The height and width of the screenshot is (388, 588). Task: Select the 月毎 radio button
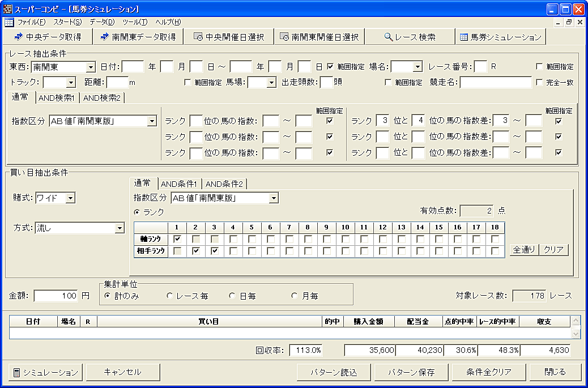click(x=295, y=296)
